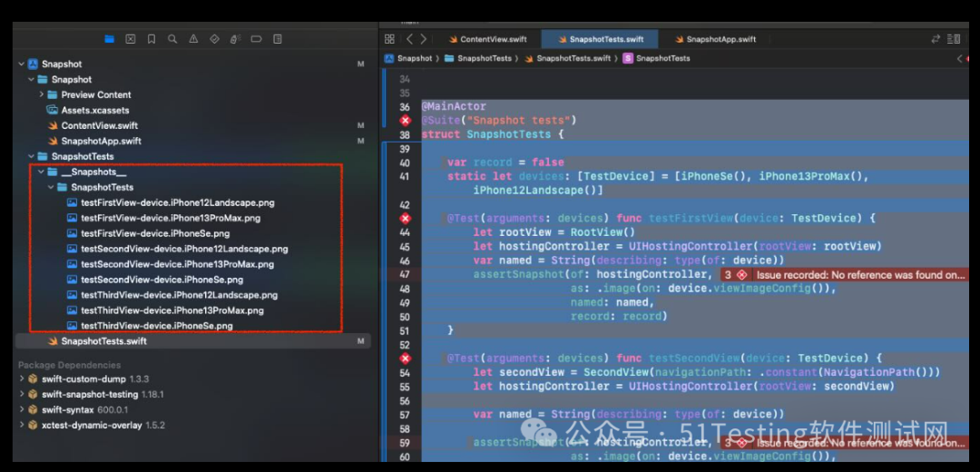Click the failed test icon at line 37
The width and height of the screenshot is (980, 472).
[x=406, y=120]
